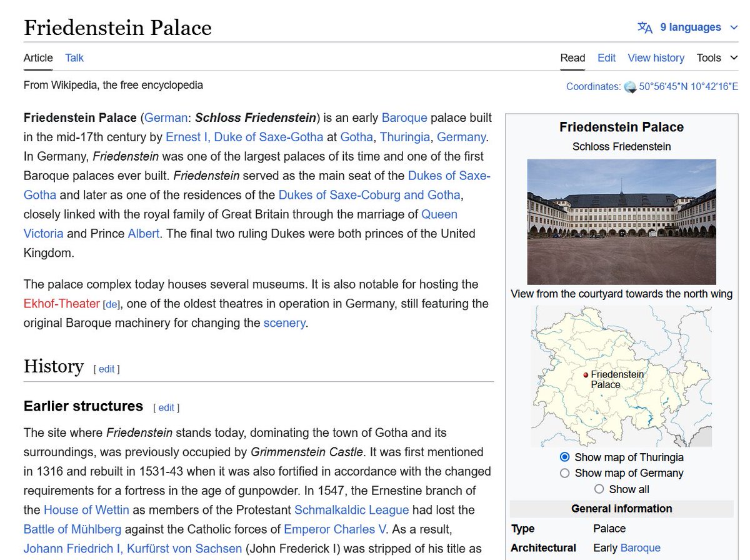Click the Schloss Friedenstein infobox subtitle

(x=622, y=146)
